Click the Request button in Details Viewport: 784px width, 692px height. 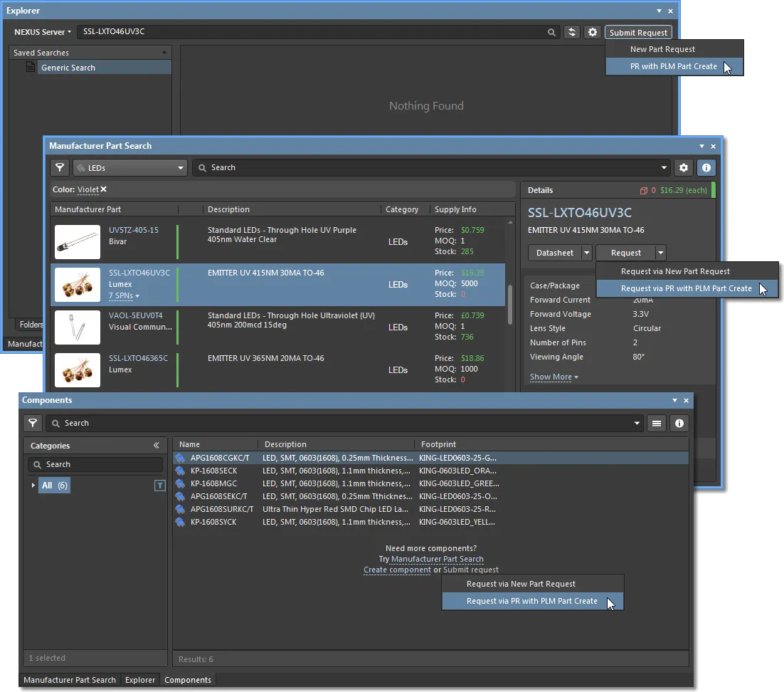tap(625, 253)
